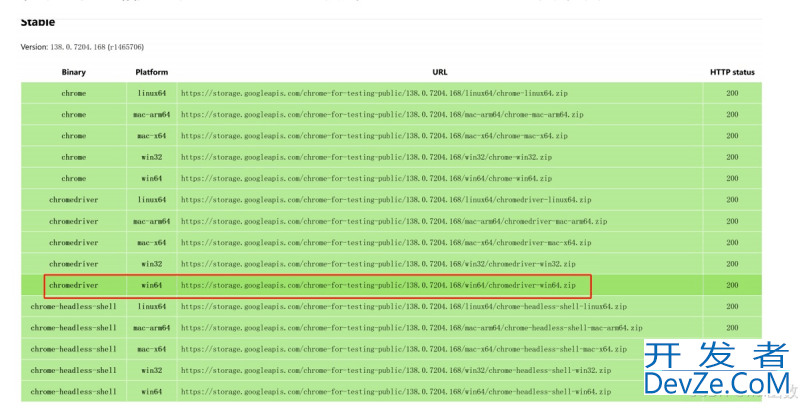The image size is (800, 405).
Task: Click 200 status in chrome-headless-shell mac-arm64 row
Action: (x=732, y=328)
